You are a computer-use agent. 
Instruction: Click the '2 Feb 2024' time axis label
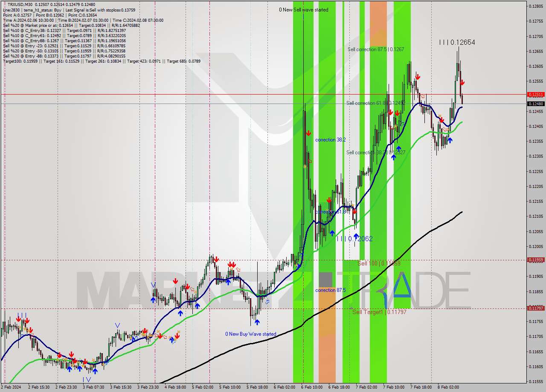[x=11, y=387]
